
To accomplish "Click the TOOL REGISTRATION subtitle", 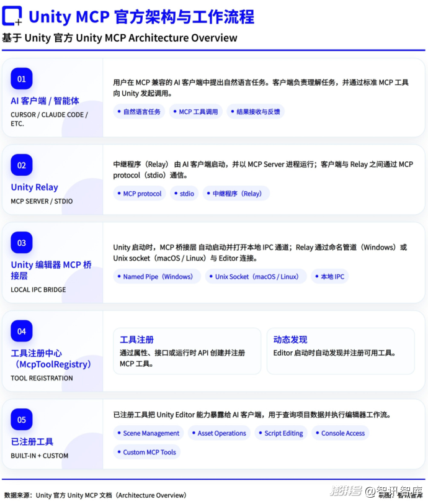I will pos(42,377).
